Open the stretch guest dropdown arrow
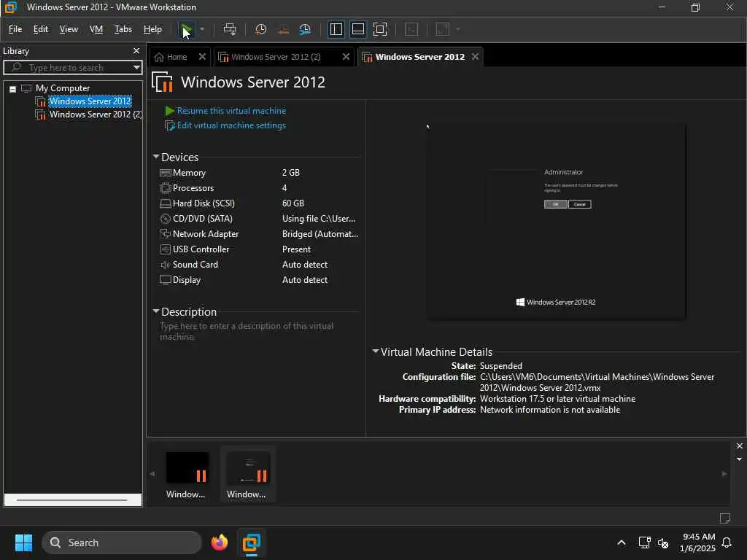 click(458, 29)
